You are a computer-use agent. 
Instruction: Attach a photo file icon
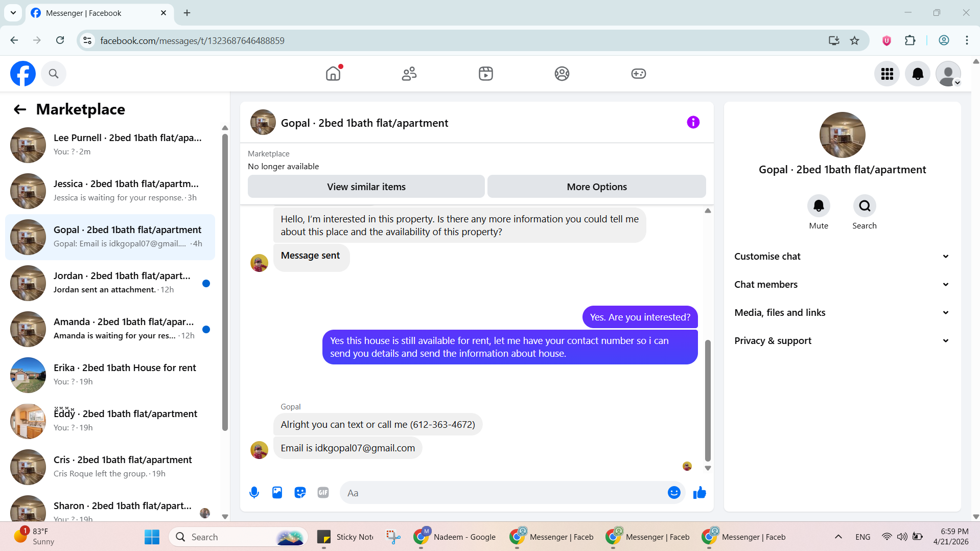tap(277, 492)
